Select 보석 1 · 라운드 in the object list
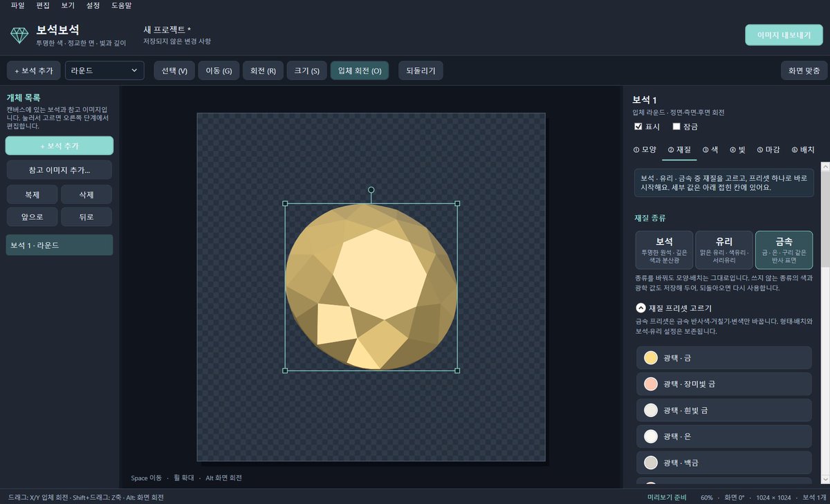 [x=59, y=245]
